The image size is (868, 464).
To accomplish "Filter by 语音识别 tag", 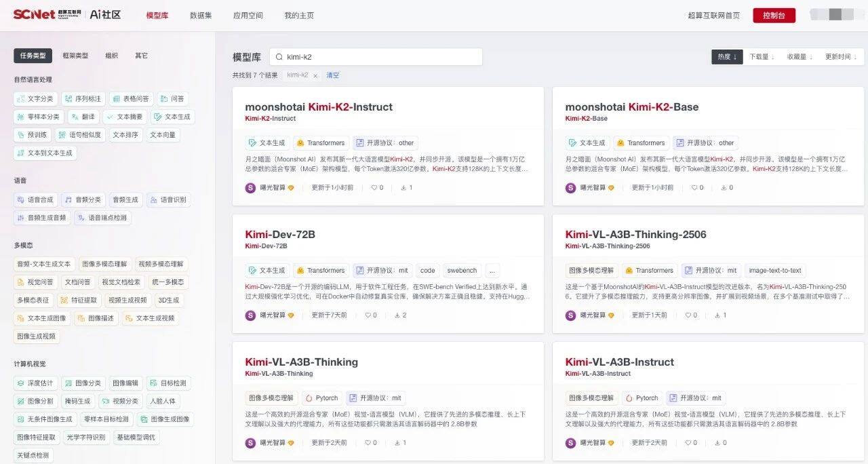I will pyautogui.click(x=168, y=199).
